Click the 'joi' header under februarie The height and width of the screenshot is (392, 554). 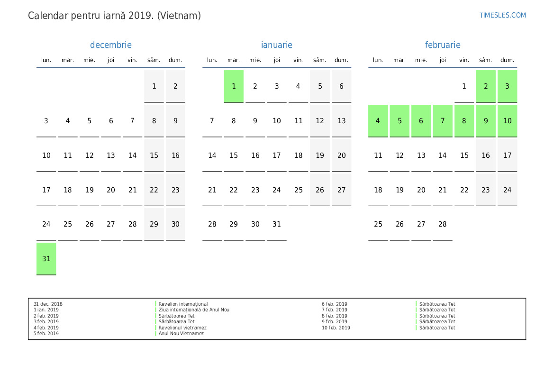pyautogui.click(x=443, y=60)
